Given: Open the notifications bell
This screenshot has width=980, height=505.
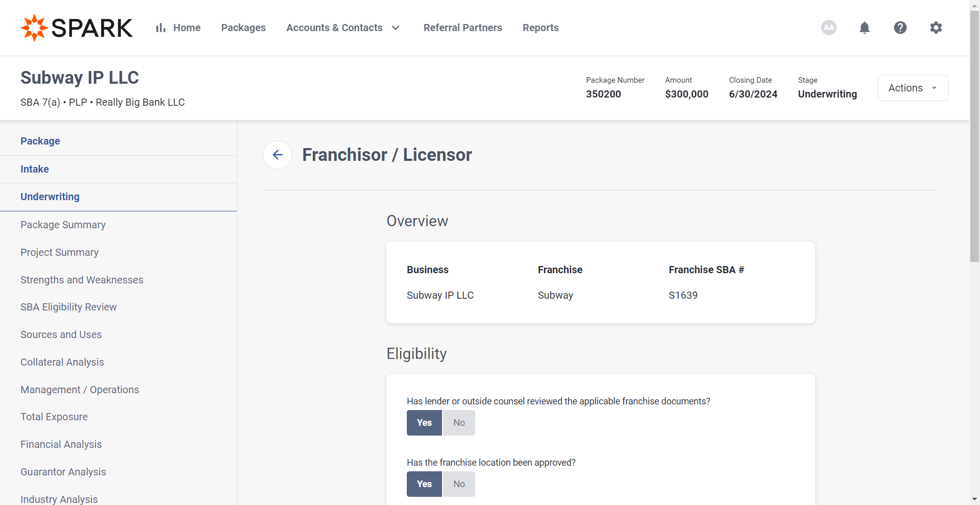Looking at the screenshot, I should point(865,28).
